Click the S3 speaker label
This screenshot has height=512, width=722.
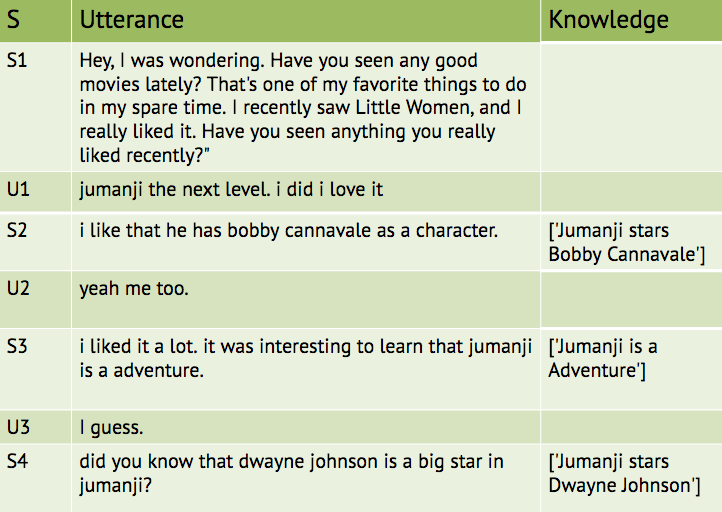[x=17, y=346]
